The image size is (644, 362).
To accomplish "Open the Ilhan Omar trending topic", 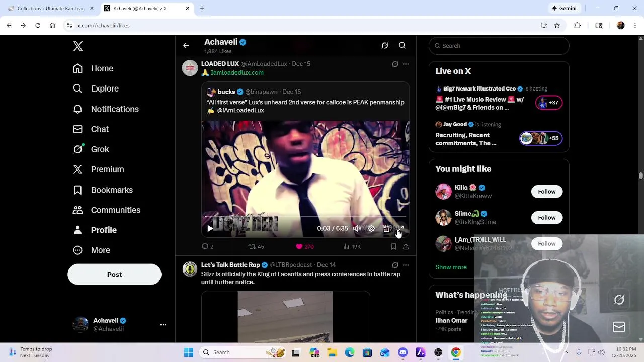I will (x=451, y=321).
